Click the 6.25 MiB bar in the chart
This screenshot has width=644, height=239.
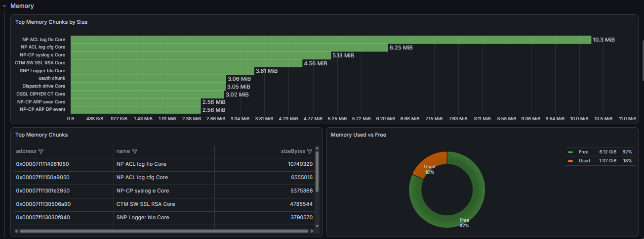(229, 48)
